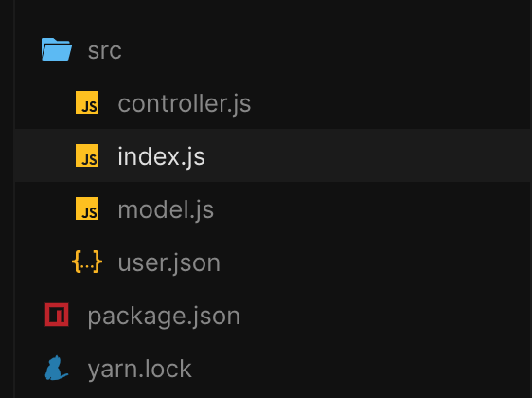Open the user.json file label
532x398 pixels.
tap(168, 262)
